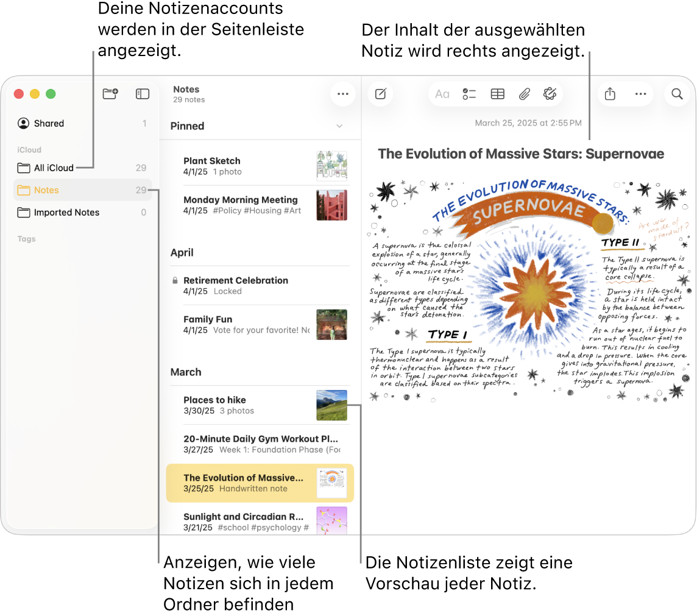Open more actions for the current note
Image resolution: width=697 pixels, height=616 pixels.
(641, 94)
